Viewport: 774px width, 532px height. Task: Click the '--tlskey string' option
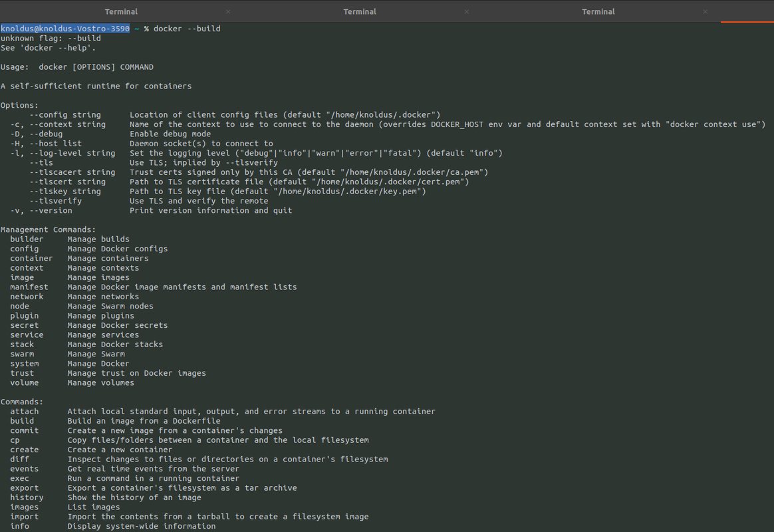(x=65, y=191)
